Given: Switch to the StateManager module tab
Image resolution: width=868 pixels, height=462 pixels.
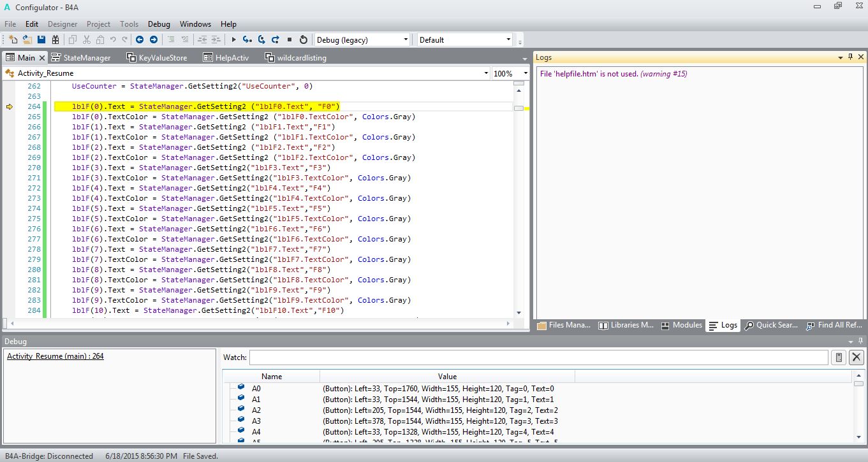Looking at the screenshot, I should (87, 58).
